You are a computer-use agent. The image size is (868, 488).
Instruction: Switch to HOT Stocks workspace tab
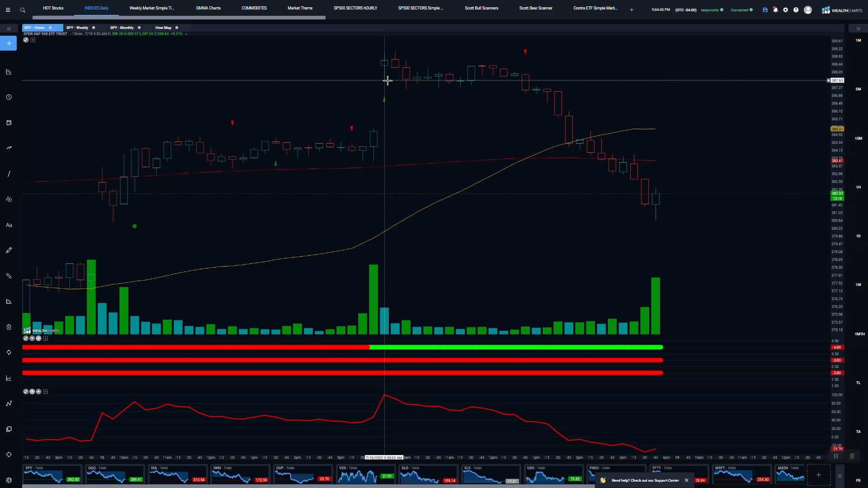[x=53, y=8]
